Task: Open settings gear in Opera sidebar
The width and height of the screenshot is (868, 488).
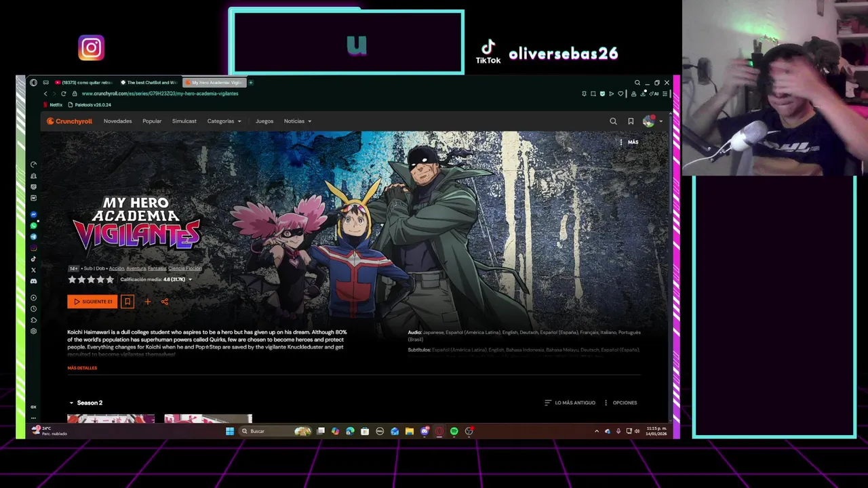Action: tap(33, 331)
